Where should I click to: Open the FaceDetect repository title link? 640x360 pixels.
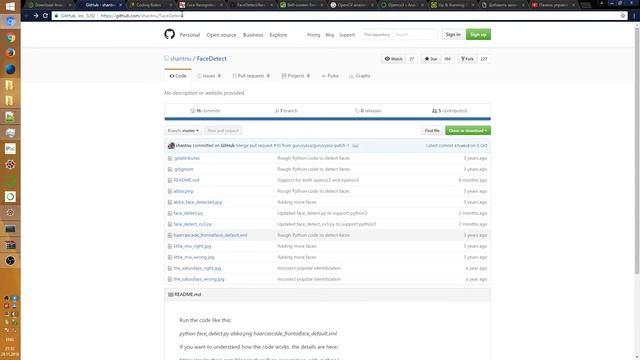tap(211, 59)
